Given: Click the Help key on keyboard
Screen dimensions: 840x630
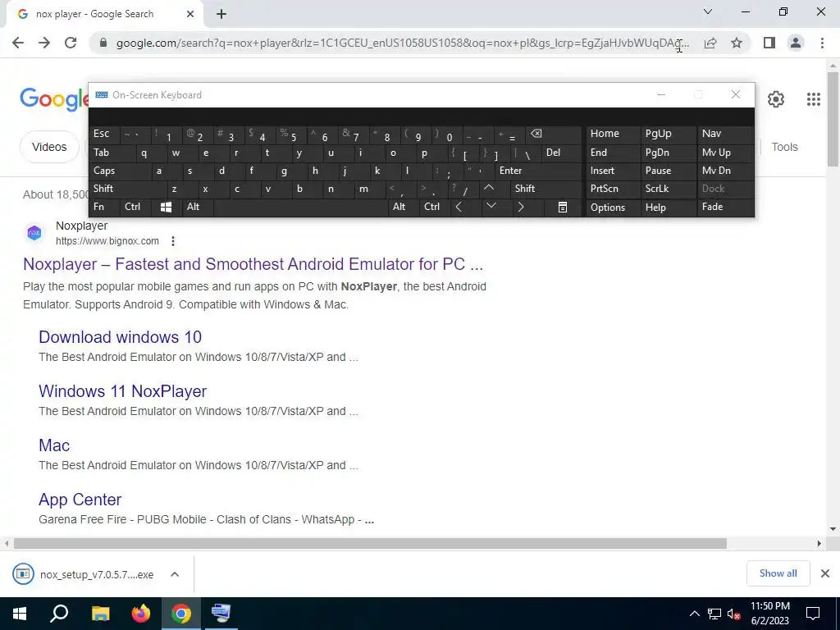Looking at the screenshot, I should 668,208.
